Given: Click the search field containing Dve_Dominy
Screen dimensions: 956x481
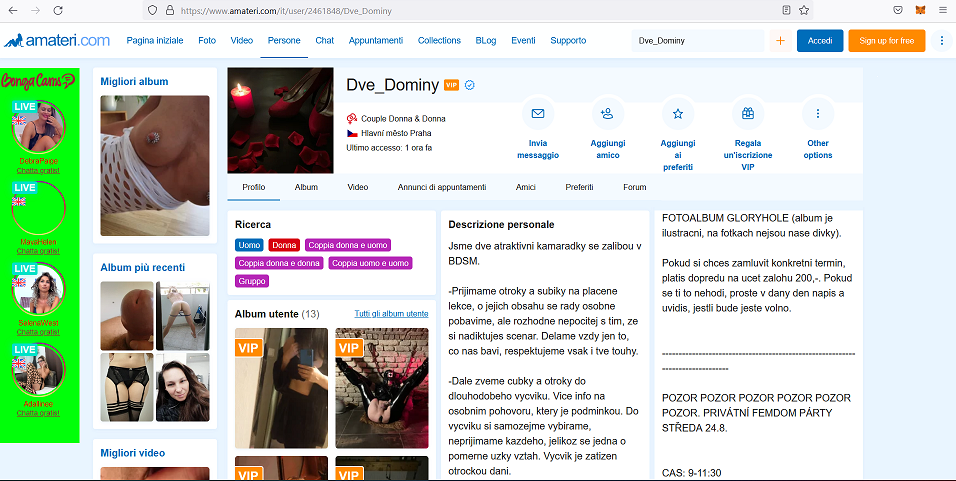Looking at the screenshot, I should coord(697,41).
